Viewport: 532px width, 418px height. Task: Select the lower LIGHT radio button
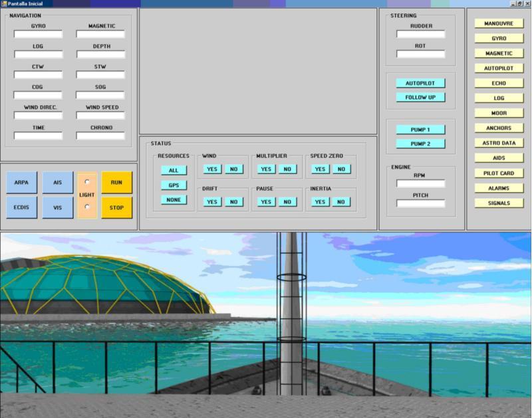pyautogui.click(x=87, y=207)
